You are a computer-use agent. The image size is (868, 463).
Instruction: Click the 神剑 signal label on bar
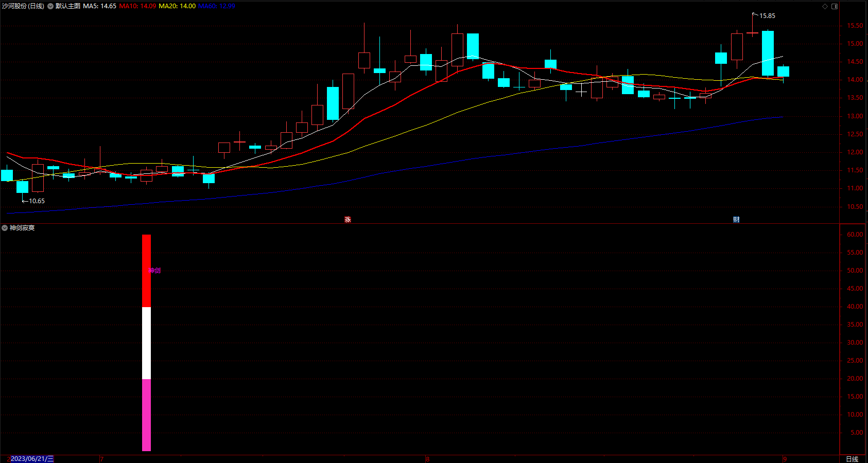(154, 271)
